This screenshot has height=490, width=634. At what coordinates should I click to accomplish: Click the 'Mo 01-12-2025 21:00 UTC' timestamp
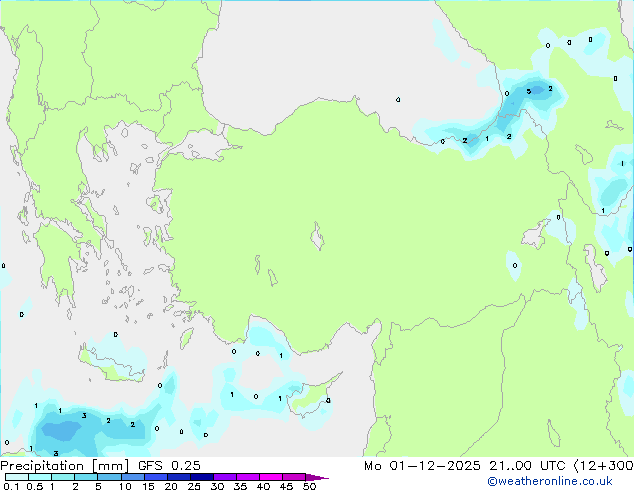pyautogui.click(x=465, y=466)
